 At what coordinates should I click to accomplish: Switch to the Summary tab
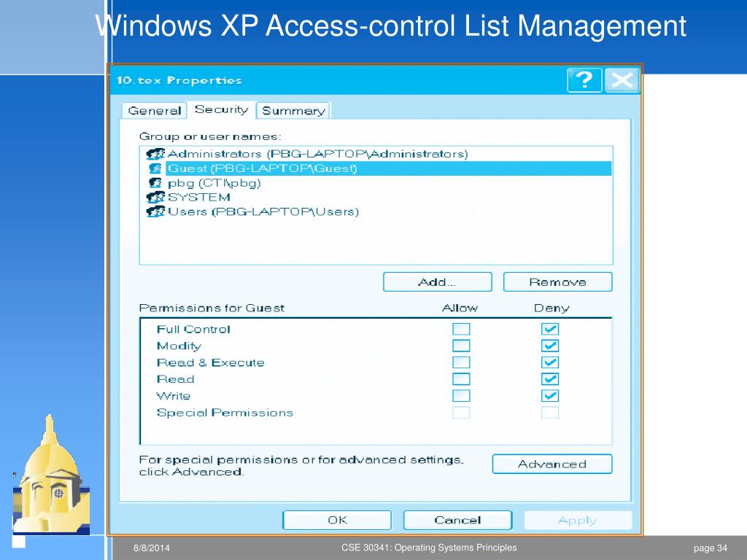pyautogui.click(x=293, y=111)
